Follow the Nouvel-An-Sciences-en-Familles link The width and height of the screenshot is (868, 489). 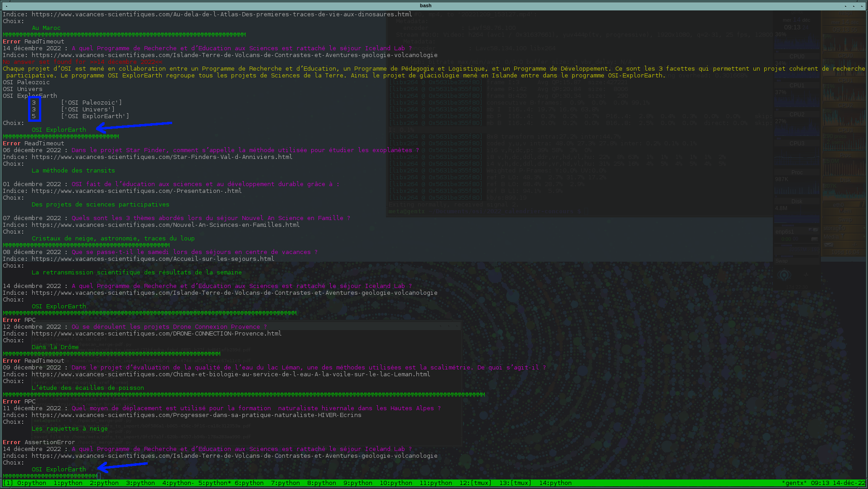tap(166, 225)
